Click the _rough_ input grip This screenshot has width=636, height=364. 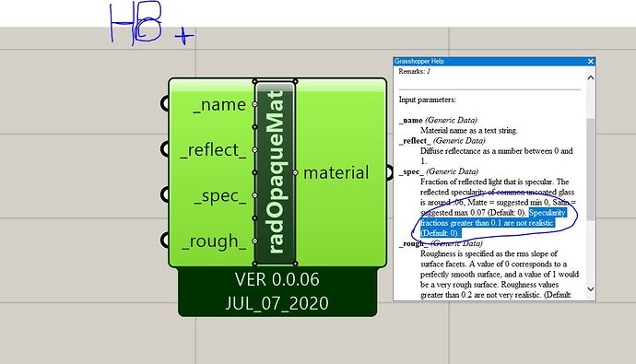165,240
